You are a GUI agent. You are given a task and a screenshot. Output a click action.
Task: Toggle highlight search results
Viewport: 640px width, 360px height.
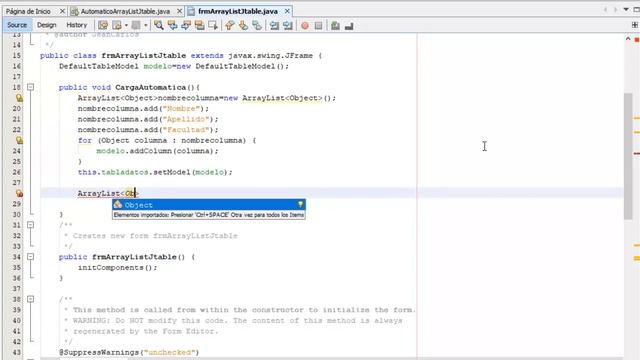(x=199, y=25)
